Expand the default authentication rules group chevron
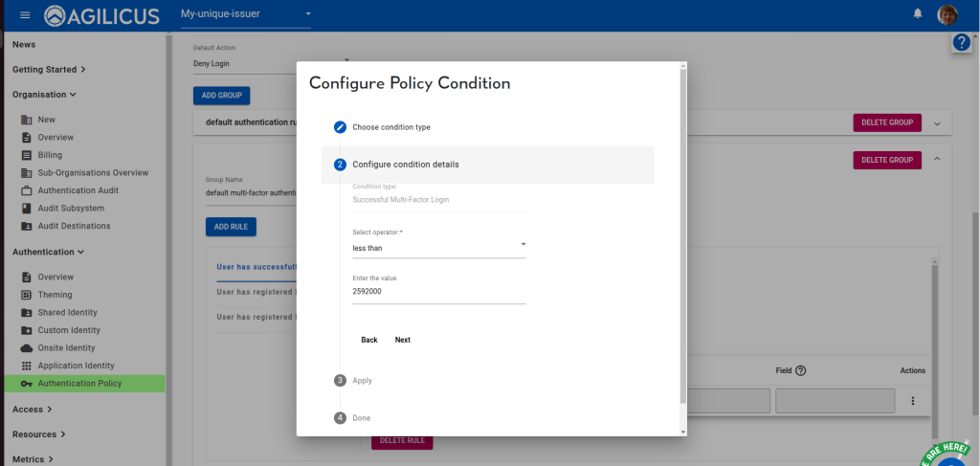Screen dimensions: 980x466 [x=937, y=122]
